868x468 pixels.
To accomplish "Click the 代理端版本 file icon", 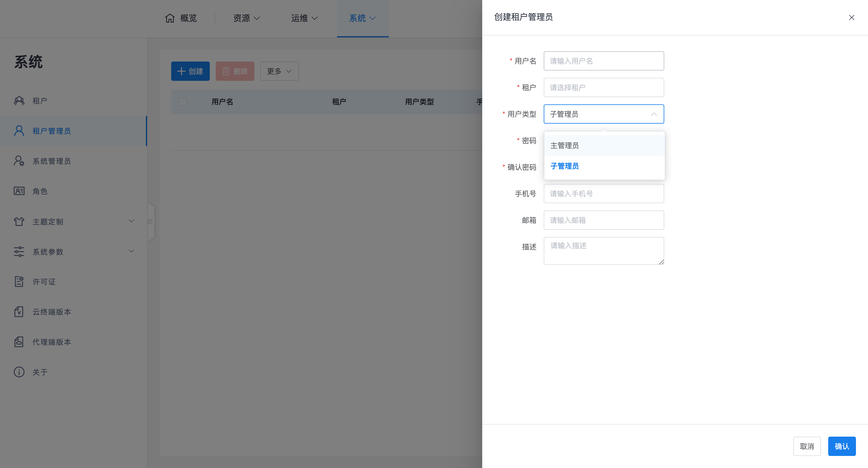I will 19,342.
